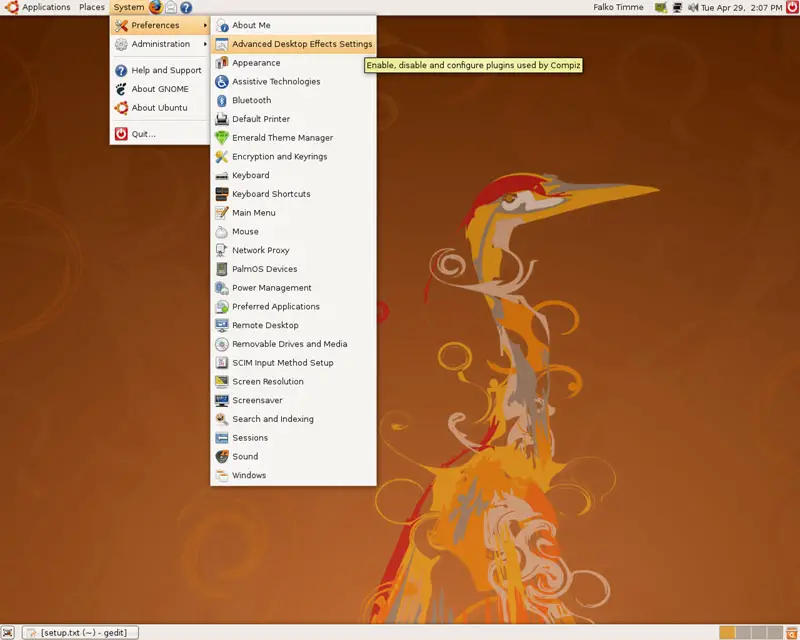Click the Mouse icon in Preferences
800x640 pixels.
pyautogui.click(x=222, y=232)
